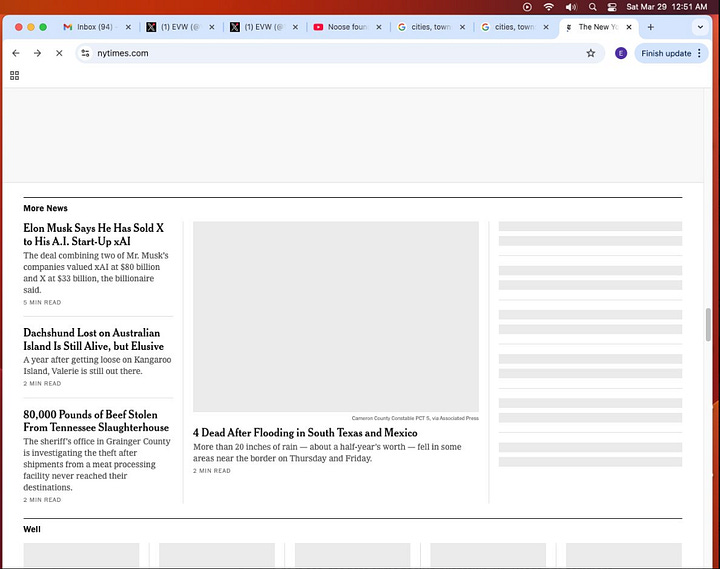The width and height of the screenshot is (720, 569).
Task: Close the Gmail Inbox tab
Action: [x=128, y=27]
